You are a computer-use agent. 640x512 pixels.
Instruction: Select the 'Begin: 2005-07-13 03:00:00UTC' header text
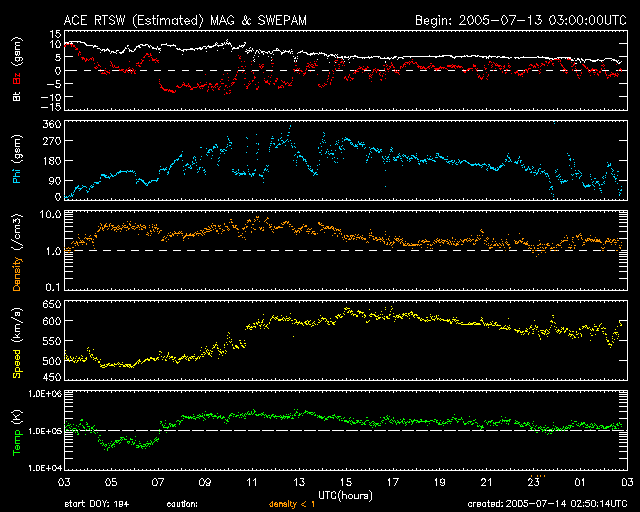(x=521, y=20)
